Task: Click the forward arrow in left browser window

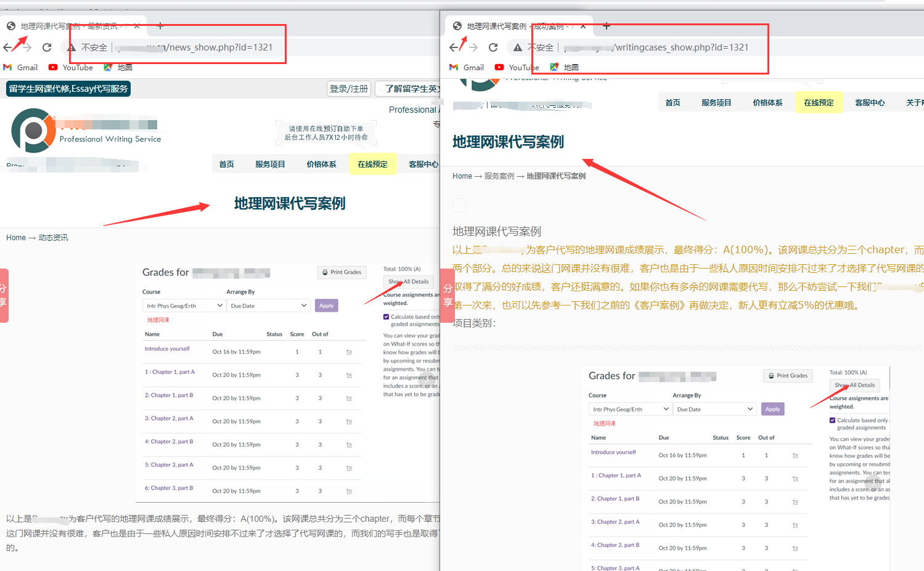Action: click(27, 47)
